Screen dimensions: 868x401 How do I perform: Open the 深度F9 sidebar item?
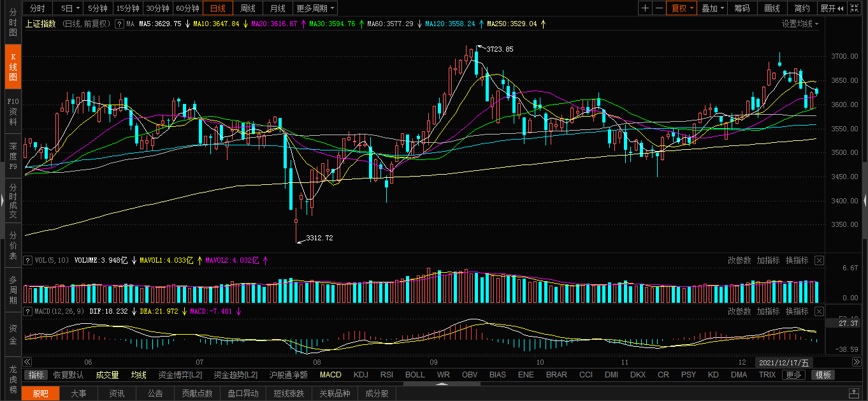13,156
